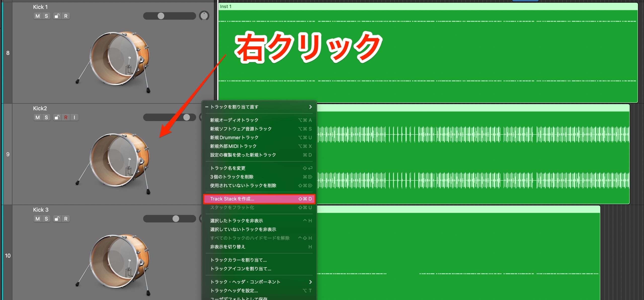Toggle freeze lock on Kick 3 track
Viewport: 644px width, 300px height.
(x=57, y=219)
